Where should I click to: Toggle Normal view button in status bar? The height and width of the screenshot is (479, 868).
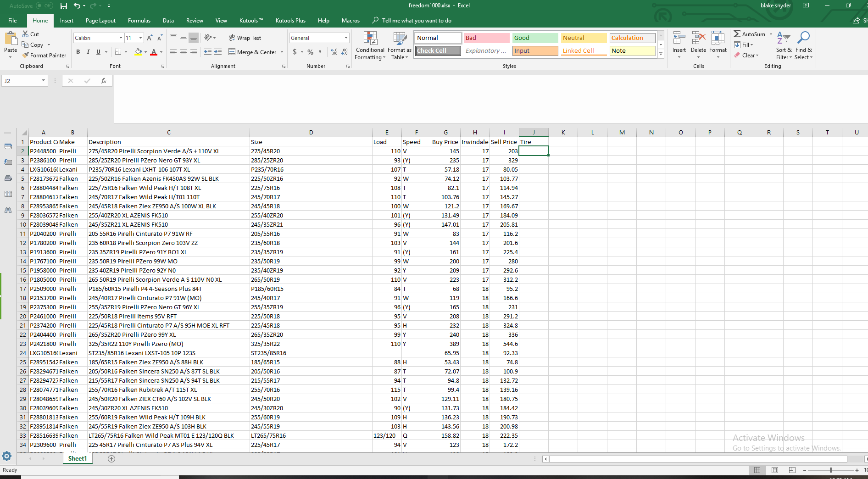click(x=757, y=470)
